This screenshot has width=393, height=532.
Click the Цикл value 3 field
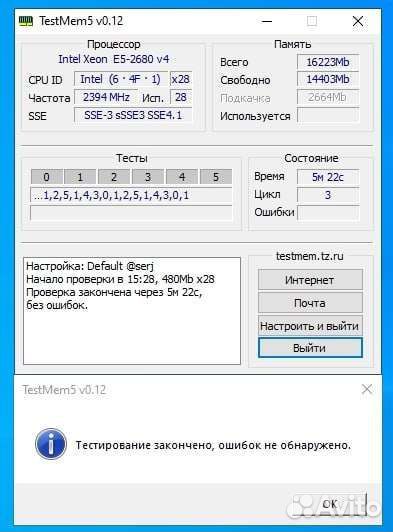[328, 195]
